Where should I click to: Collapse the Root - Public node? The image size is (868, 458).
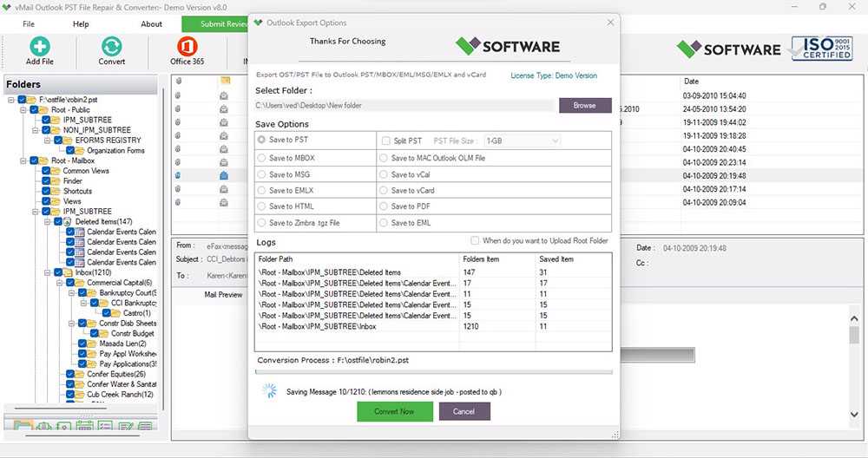point(23,110)
